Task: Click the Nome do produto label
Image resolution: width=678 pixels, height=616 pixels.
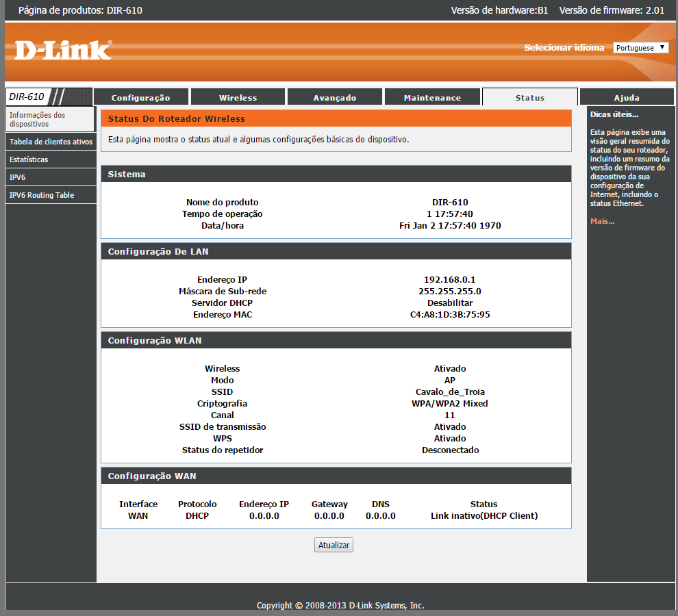Action: point(223,203)
